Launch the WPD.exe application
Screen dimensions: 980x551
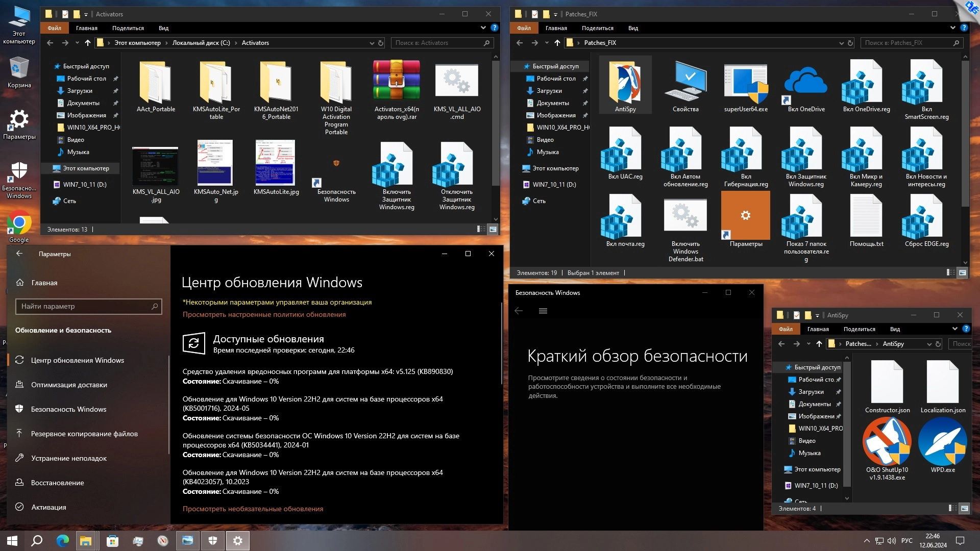(x=942, y=442)
